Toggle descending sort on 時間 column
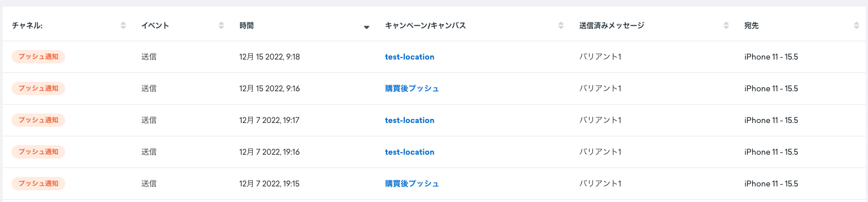Image resolution: width=868 pixels, height=202 pixels. [366, 26]
